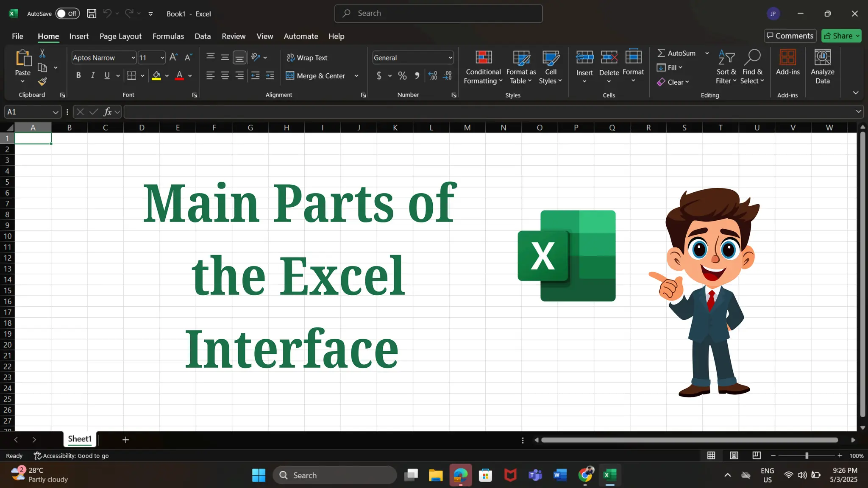The image size is (868, 488).
Task: Expand the formula bar chevron
Action: click(858, 111)
